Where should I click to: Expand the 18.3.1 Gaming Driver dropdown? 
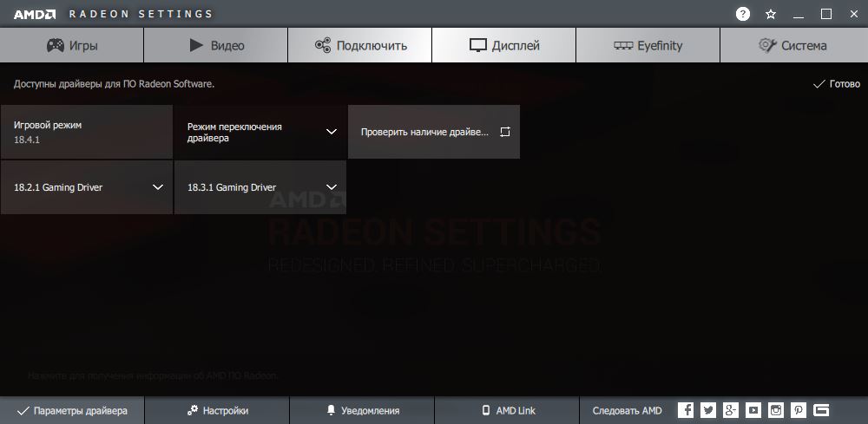[260, 187]
